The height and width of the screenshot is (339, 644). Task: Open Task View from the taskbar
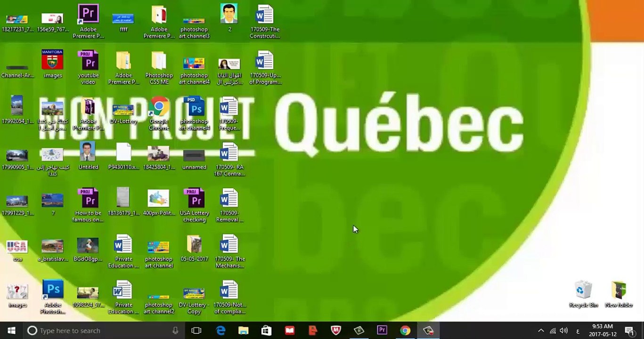click(196, 331)
